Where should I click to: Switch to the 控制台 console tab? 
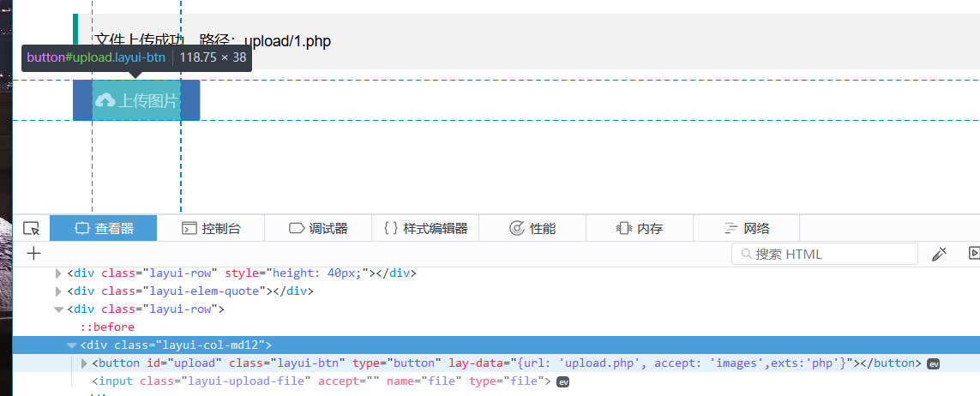click(x=211, y=229)
